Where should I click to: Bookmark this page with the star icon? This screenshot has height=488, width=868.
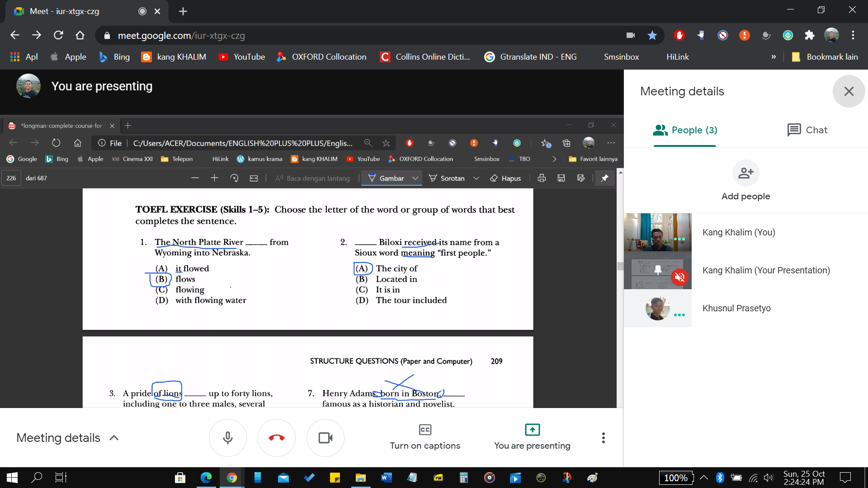652,35
